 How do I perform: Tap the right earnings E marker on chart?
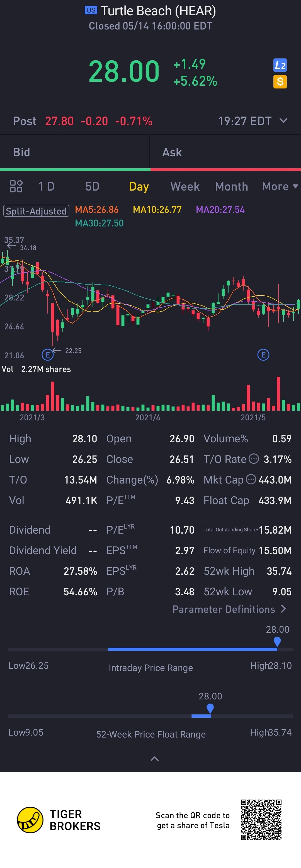(263, 354)
